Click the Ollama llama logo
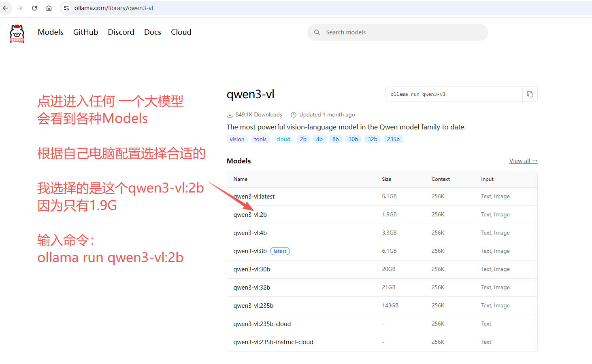Screen dimensions: 592x364 [x=17, y=33]
